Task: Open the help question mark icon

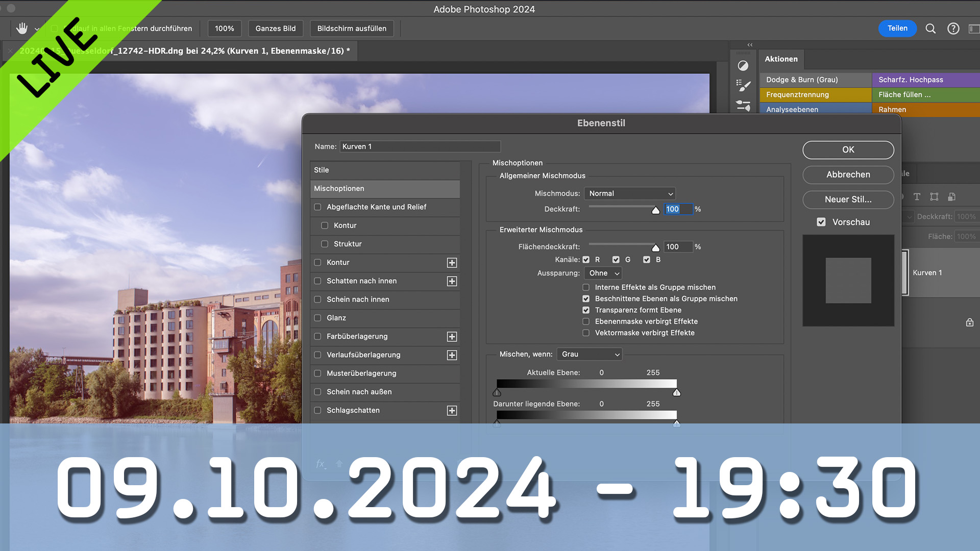Action: pos(953,29)
